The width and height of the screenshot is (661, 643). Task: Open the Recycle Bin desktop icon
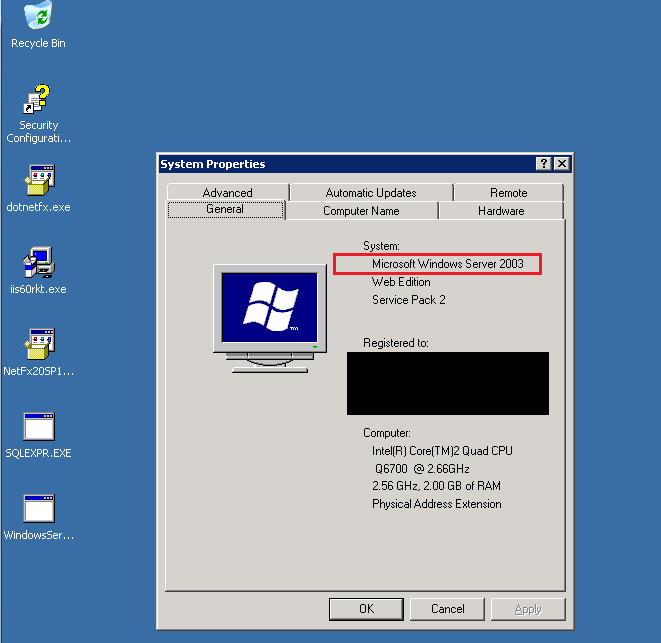coord(38,17)
